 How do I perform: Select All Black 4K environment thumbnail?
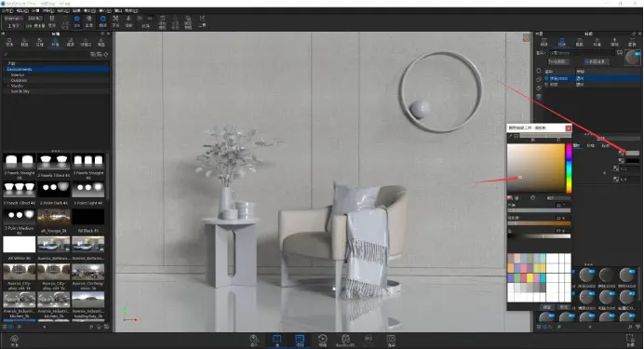click(x=87, y=217)
